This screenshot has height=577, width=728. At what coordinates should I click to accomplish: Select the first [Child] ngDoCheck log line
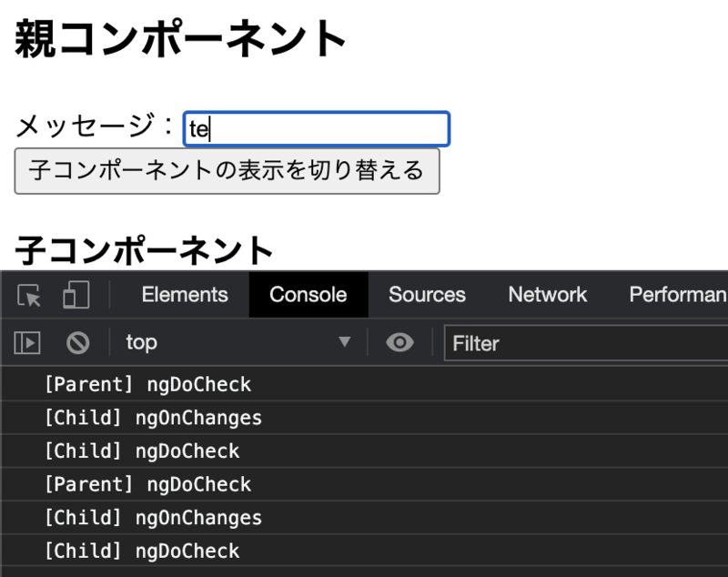click(x=364, y=451)
